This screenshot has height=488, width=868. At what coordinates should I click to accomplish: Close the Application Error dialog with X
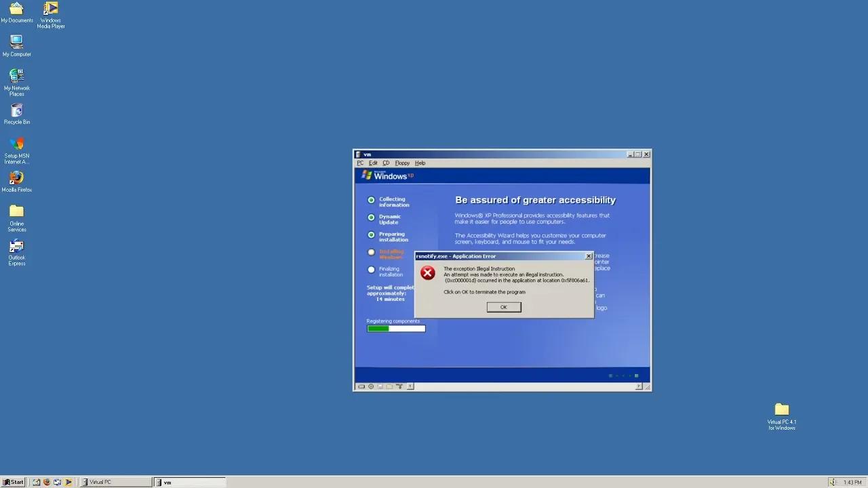588,256
